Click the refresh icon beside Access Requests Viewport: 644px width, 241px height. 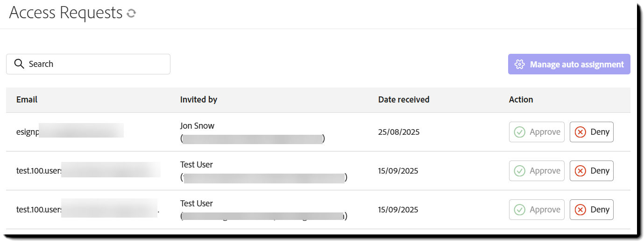tap(131, 14)
